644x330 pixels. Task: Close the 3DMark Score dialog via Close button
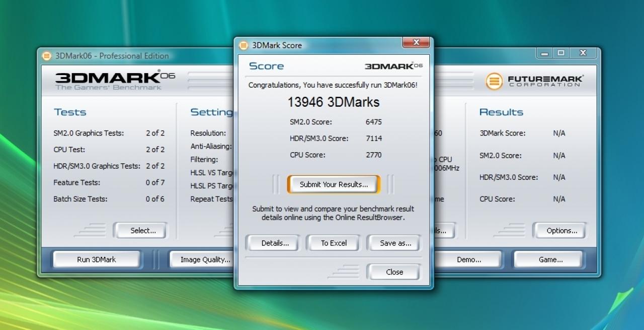tap(394, 272)
